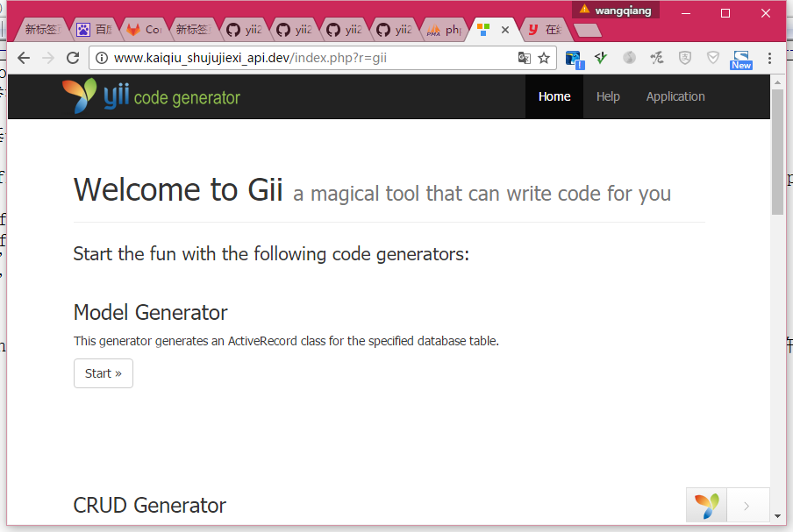Image resolution: width=793 pixels, height=532 pixels.
Task: Reload the page with the refresh icon
Action: click(73, 58)
